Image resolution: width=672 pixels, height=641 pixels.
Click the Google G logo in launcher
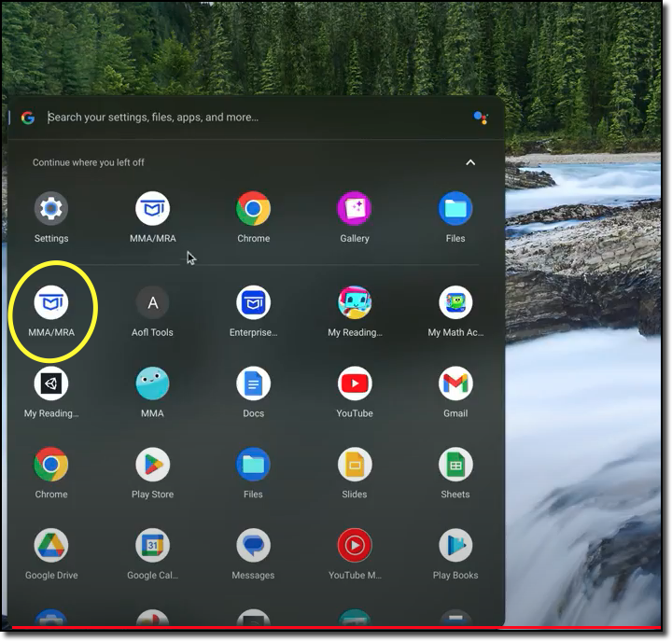click(x=28, y=118)
